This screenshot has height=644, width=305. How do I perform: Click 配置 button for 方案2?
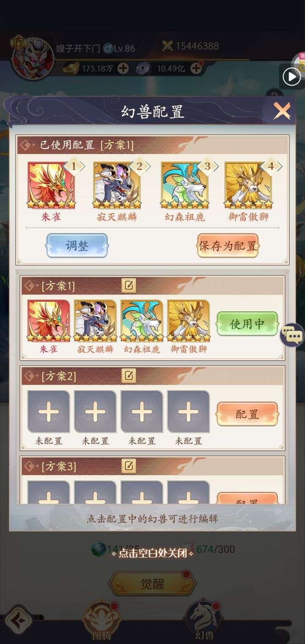[247, 414]
